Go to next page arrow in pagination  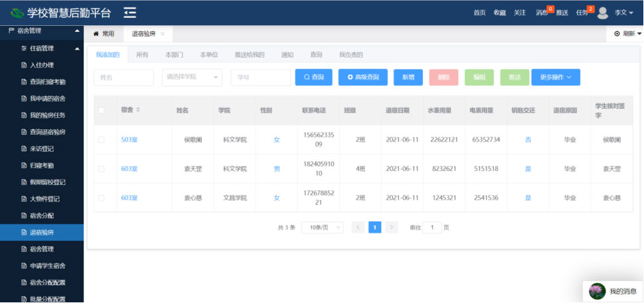tap(392, 227)
